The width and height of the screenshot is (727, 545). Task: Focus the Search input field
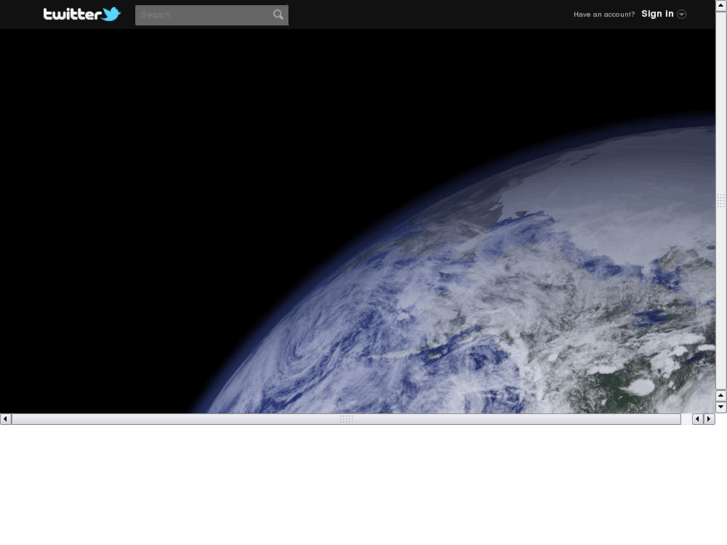pos(211,15)
